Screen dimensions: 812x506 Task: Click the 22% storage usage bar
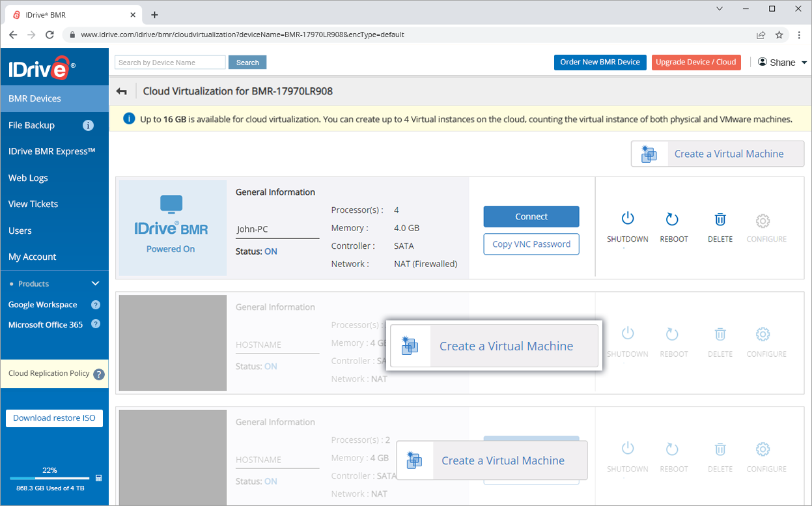click(49, 479)
